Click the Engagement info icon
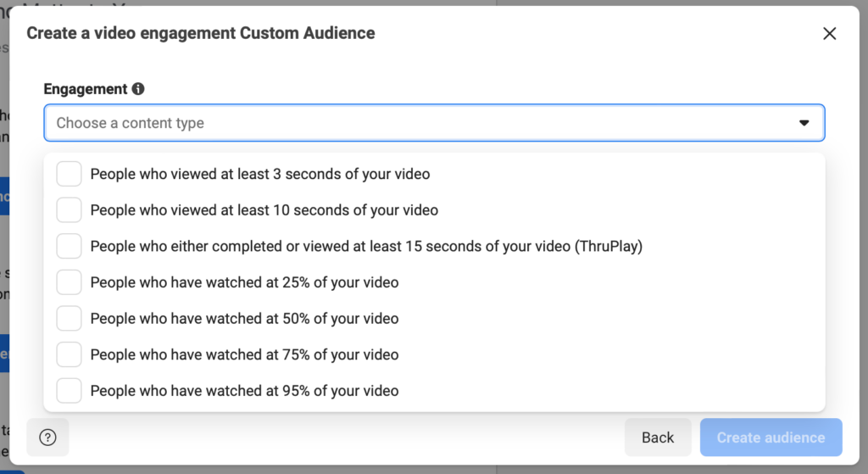Viewport: 868px width, 474px height. pos(138,89)
